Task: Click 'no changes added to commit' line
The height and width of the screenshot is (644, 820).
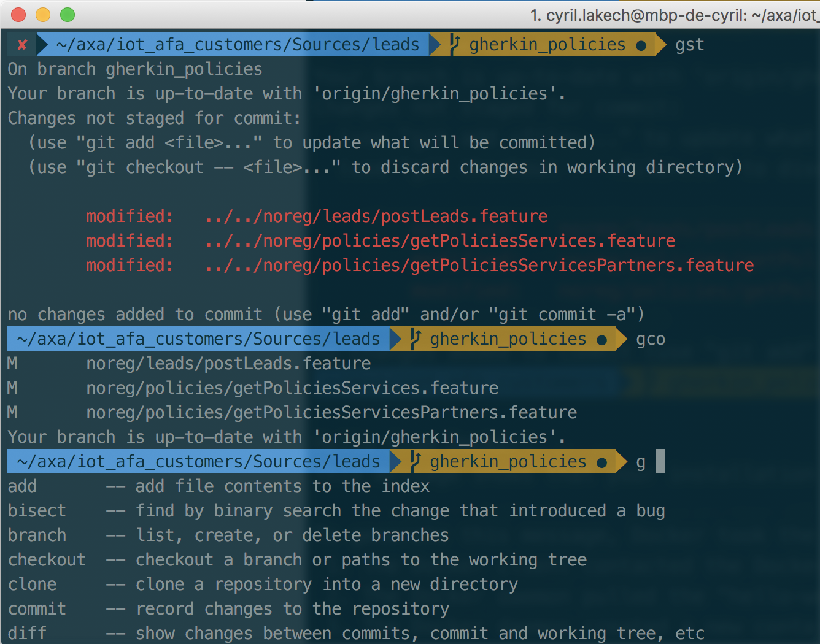Action: 326,315
